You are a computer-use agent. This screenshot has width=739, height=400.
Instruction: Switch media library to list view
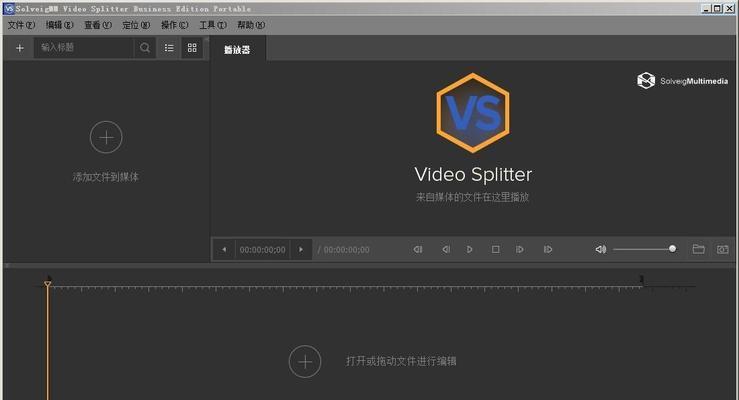[169, 48]
